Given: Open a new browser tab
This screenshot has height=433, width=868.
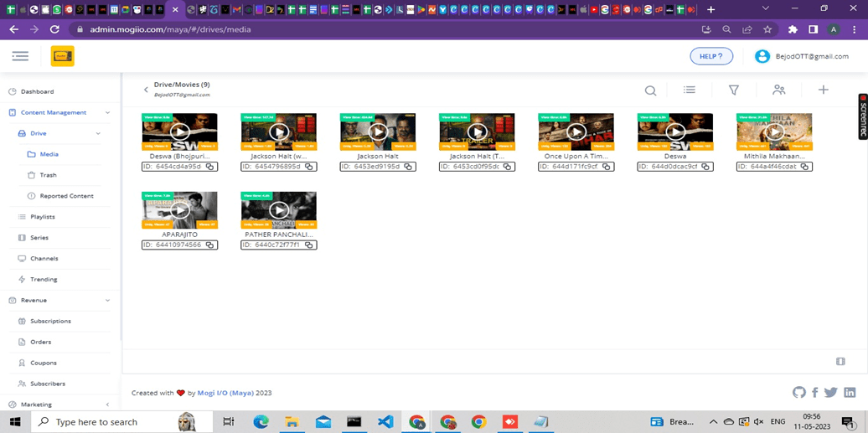Looking at the screenshot, I should pos(711,9).
